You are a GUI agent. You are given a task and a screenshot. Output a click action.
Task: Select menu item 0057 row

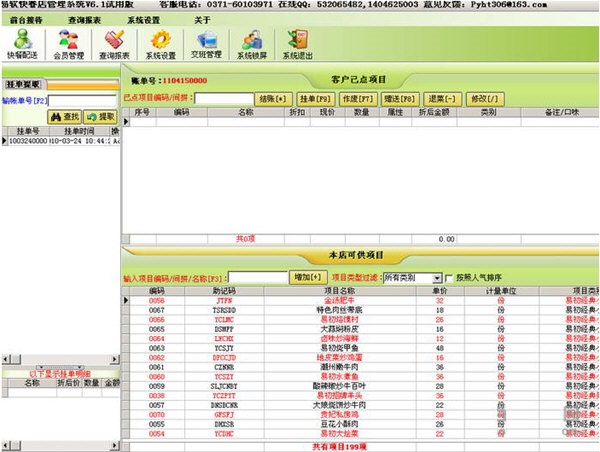(360, 405)
